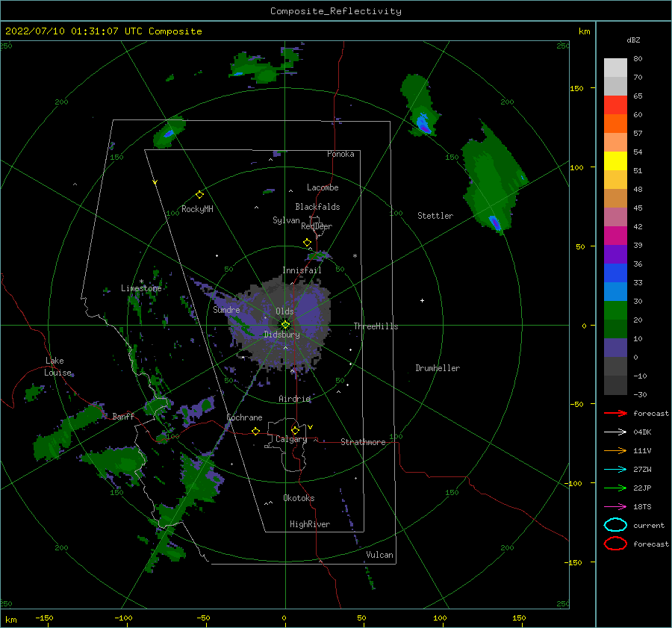Click the yellow diamond marker near RockyMH
672x628 pixels.
point(199,195)
